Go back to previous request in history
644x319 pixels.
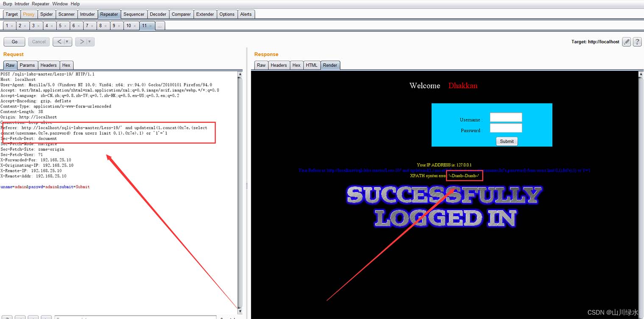coord(59,42)
